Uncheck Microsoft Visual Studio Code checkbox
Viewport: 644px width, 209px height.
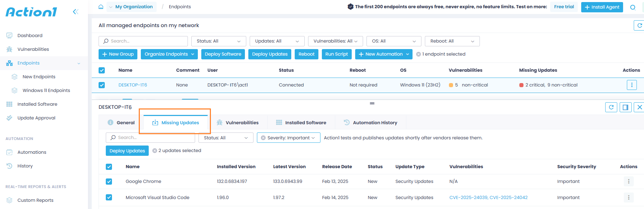click(x=109, y=198)
